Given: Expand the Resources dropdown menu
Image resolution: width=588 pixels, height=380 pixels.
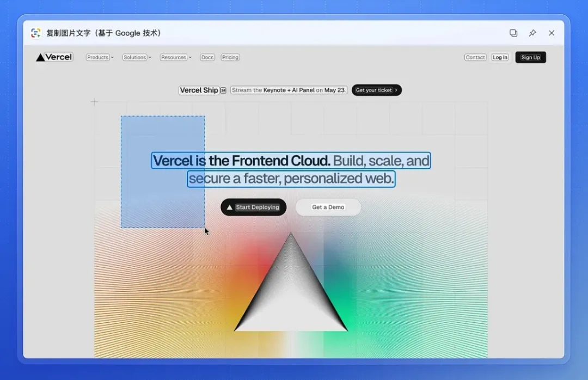Looking at the screenshot, I should pos(176,57).
